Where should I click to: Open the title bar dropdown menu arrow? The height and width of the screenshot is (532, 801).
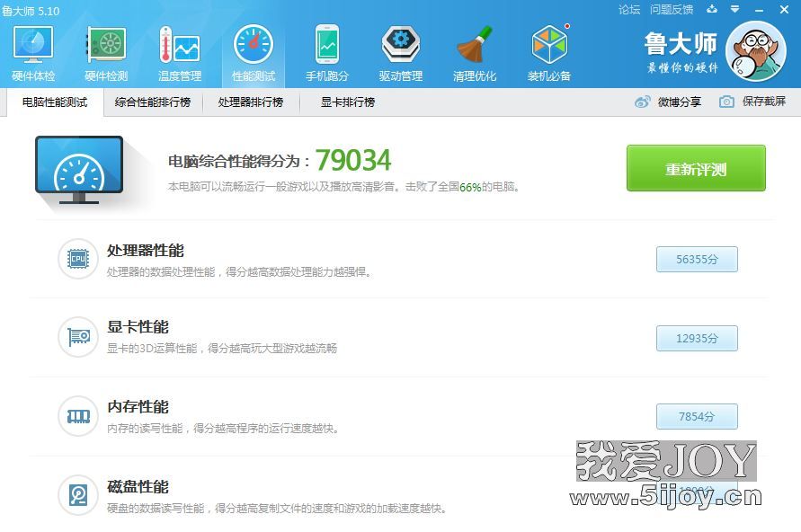tap(734, 9)
